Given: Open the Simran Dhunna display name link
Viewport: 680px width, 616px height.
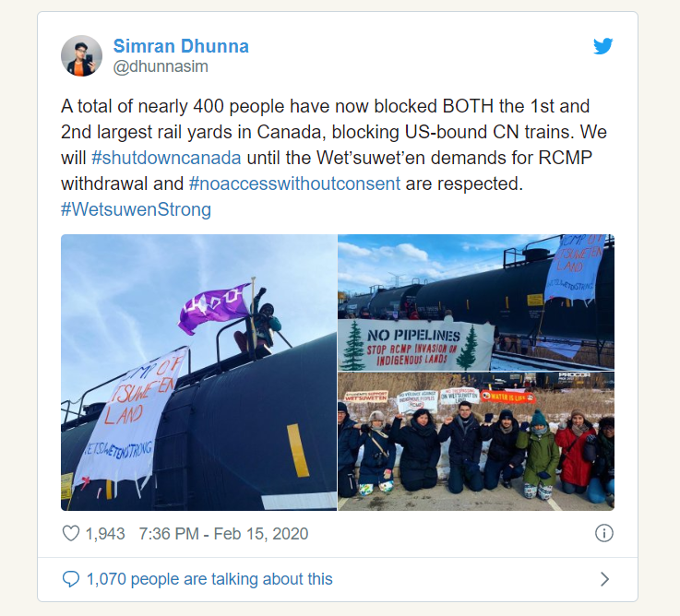Looking at the screenshot, I should (x=181, y=46).
